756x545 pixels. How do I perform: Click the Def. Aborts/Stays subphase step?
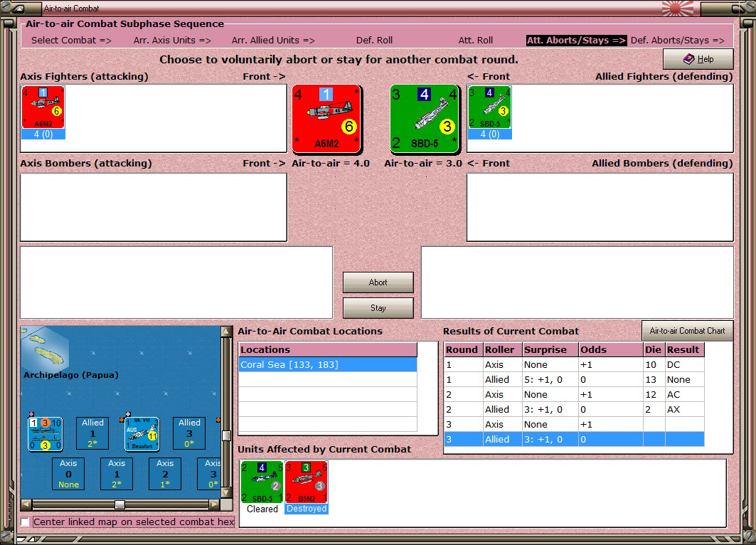click(677, 41)
